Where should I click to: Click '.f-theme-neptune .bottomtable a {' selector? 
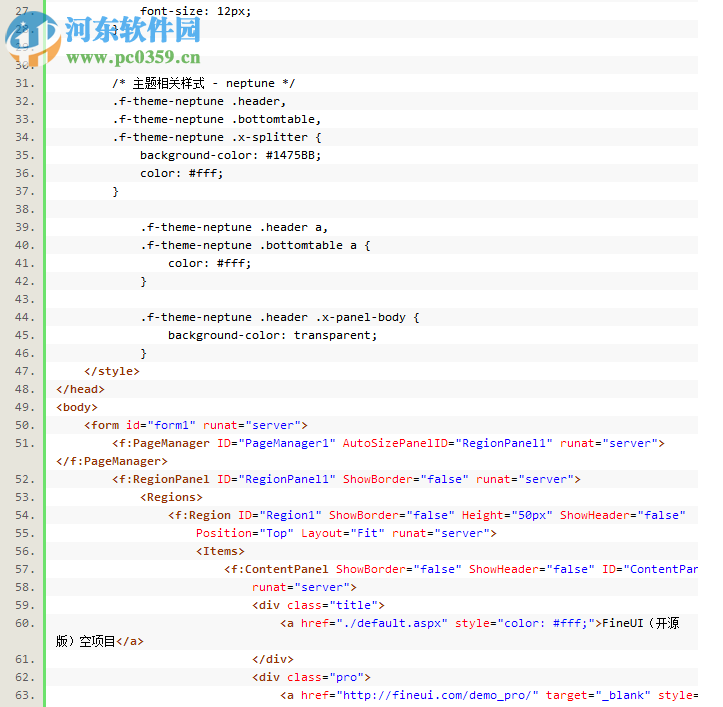(x=255, y=245)
